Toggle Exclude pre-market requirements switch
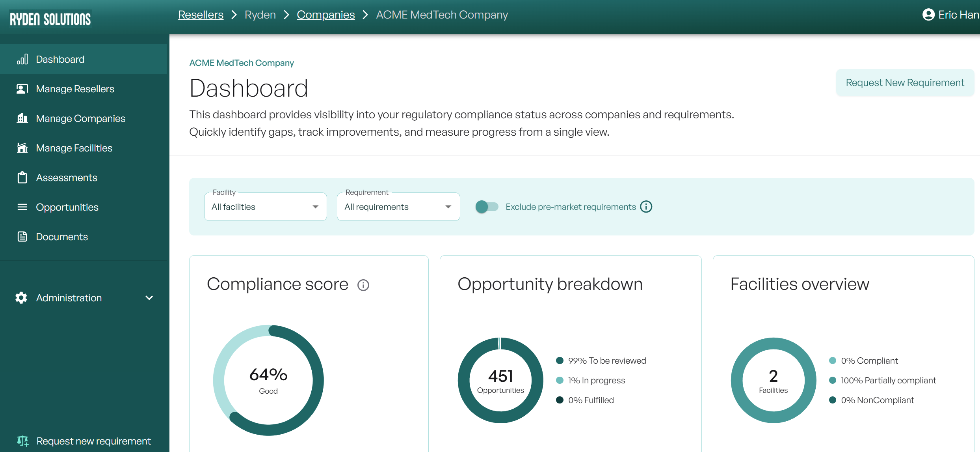The height and width of the screenshot is (452, 980). pos(486,207)
